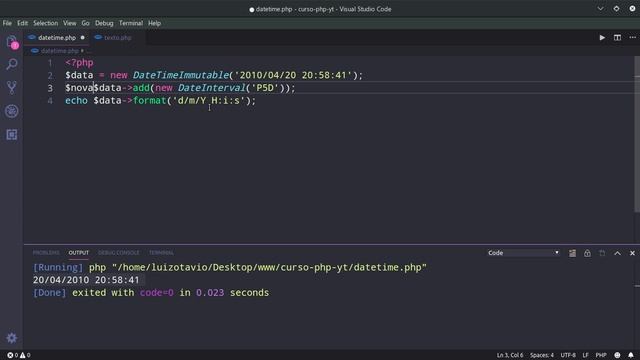
Task: Switch to the Problems panel tab
Action: (x=46, y=253)
